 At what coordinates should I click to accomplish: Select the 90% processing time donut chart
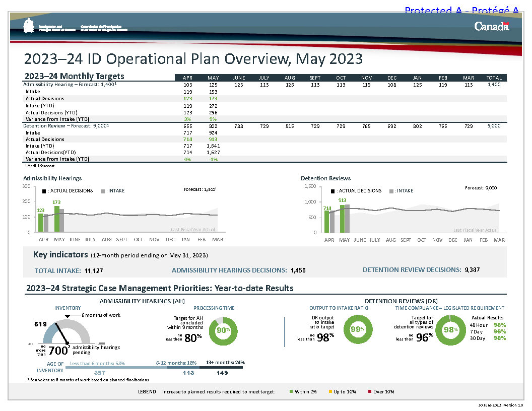tap(222, 330)
